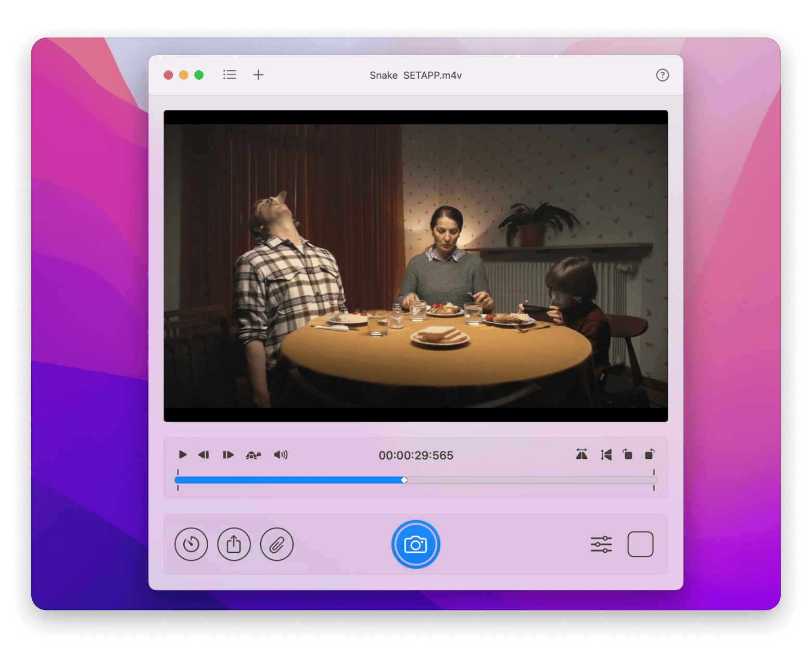Click the share export button
812x652 pixels.
tap(234, 544)
